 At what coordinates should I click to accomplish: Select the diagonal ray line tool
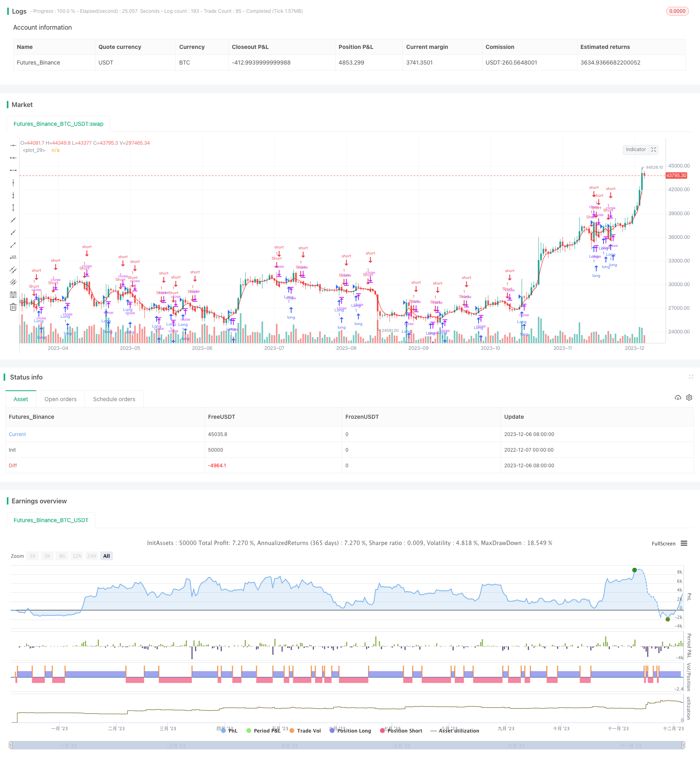click(x=13, y=232)
